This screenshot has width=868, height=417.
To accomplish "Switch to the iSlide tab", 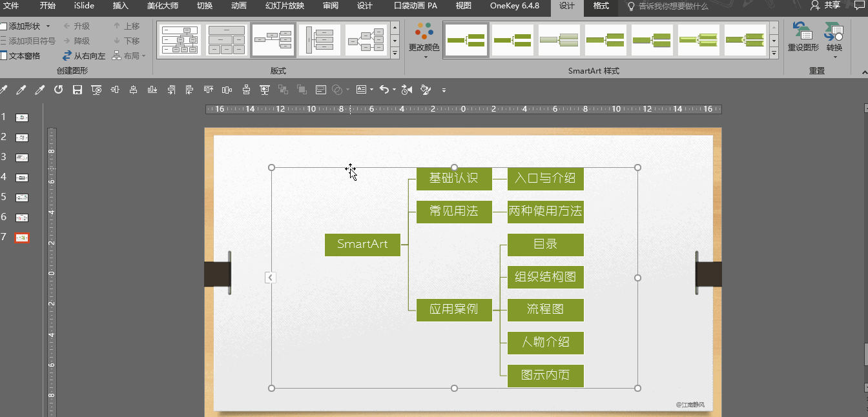I will tap(85, 6).
